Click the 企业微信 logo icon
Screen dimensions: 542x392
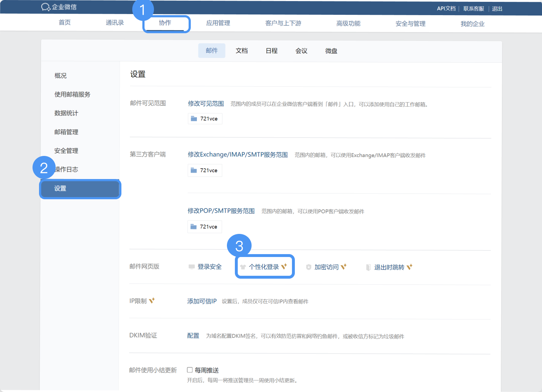pyautogui.click(x=46, y=7)
